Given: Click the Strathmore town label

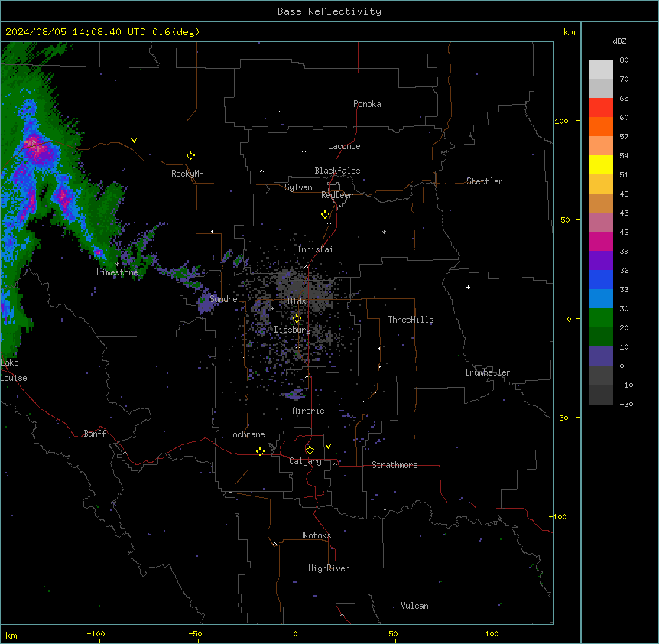Looking at the screenshot, I should click(394, 465).
